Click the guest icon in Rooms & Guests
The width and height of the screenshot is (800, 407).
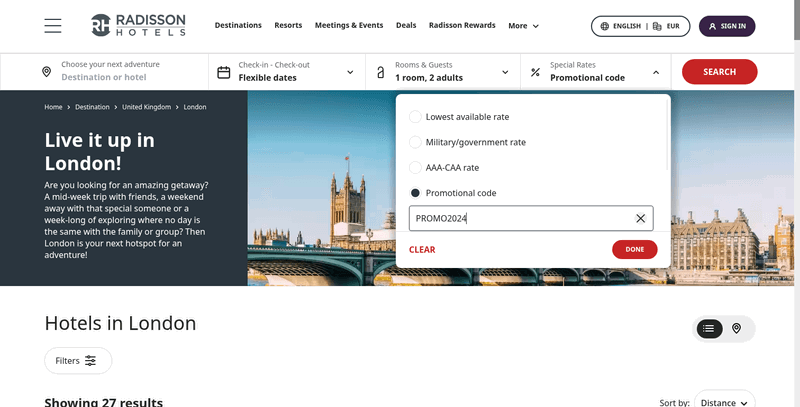click(381, 72)
